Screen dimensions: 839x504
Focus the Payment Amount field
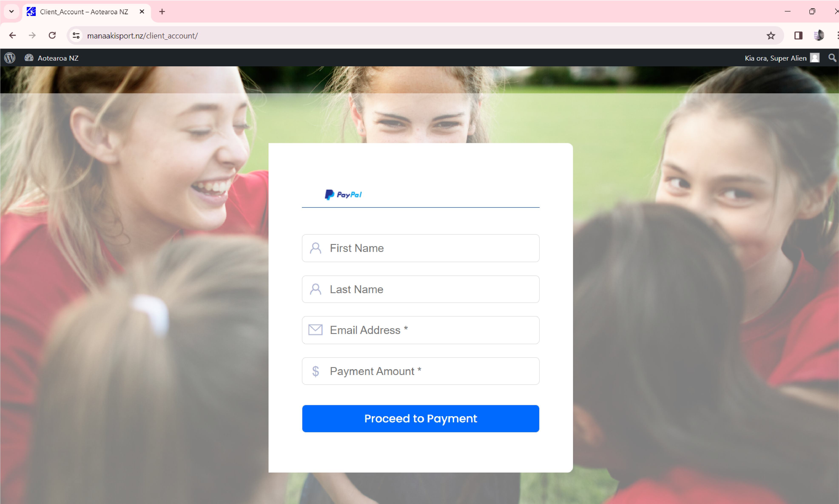click(x=421, y=371)
